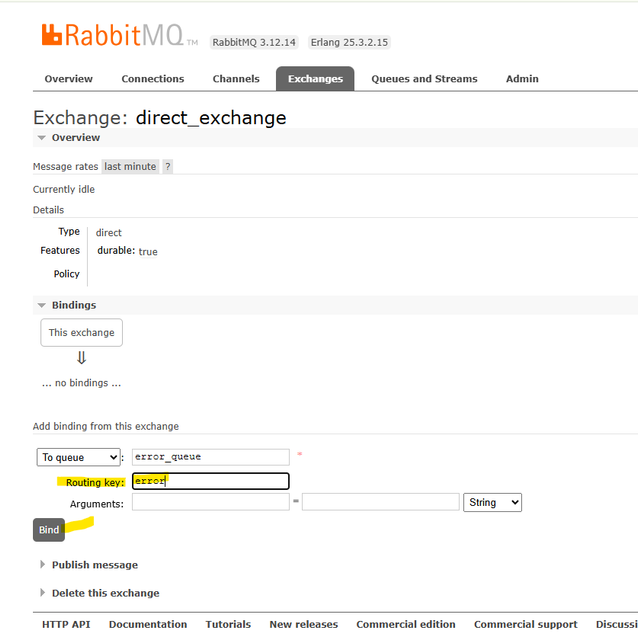Expand Delete this exchange section

click(x=105, y=593)
